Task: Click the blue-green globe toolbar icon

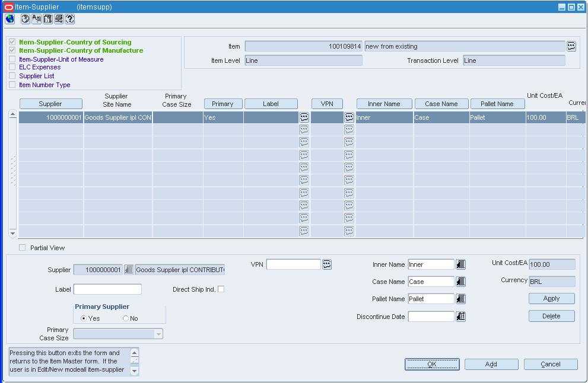Action: [x=10, y=19]
